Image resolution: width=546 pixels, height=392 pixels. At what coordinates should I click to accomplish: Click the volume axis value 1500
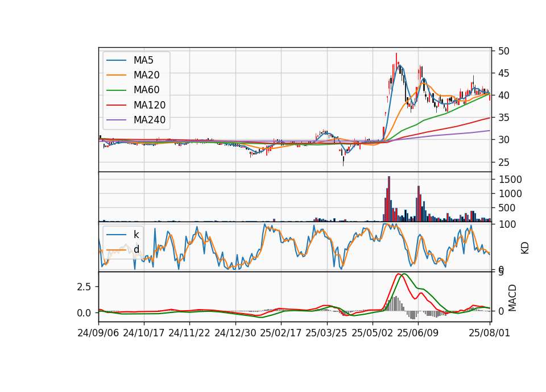(510, 180)
